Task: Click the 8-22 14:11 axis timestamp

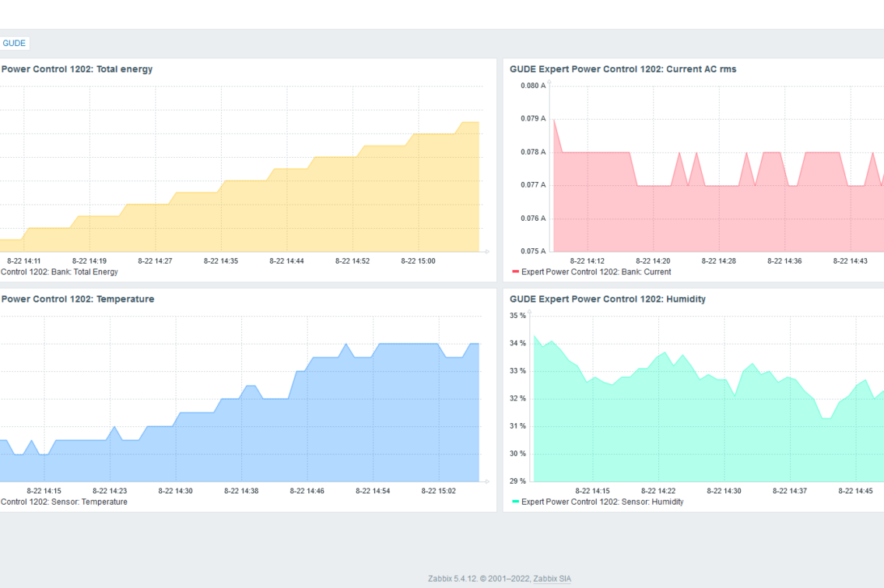Action: (x=23, y=261)
